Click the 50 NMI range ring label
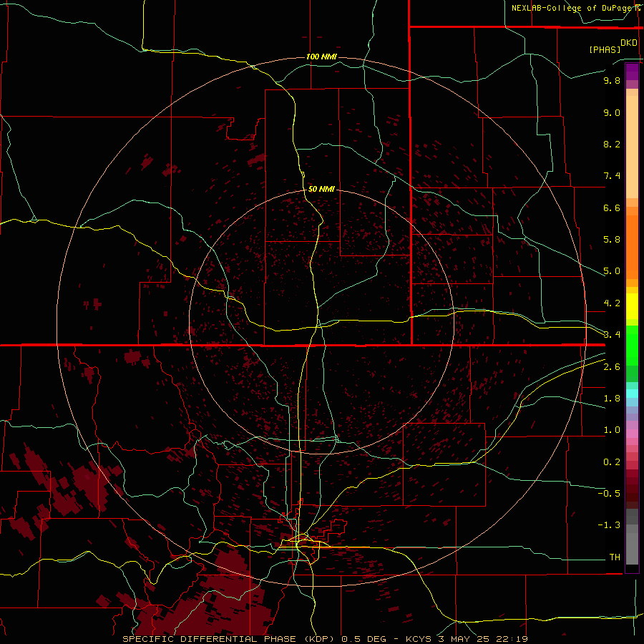 click(321, 189)
